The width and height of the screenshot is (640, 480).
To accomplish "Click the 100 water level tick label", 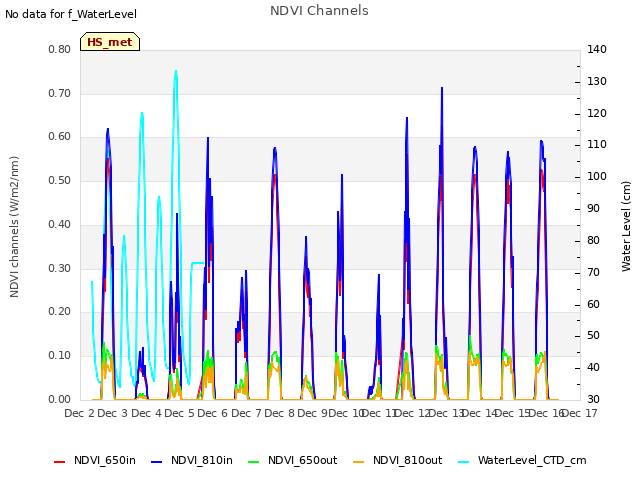I will coord(597,177).
